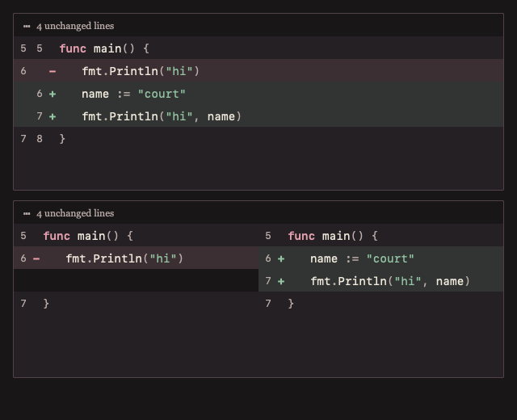The height and width of the screenshot is (420, 517).
Task: Select the added name := "court" line in the unified diff
Action: pos(258,94)
